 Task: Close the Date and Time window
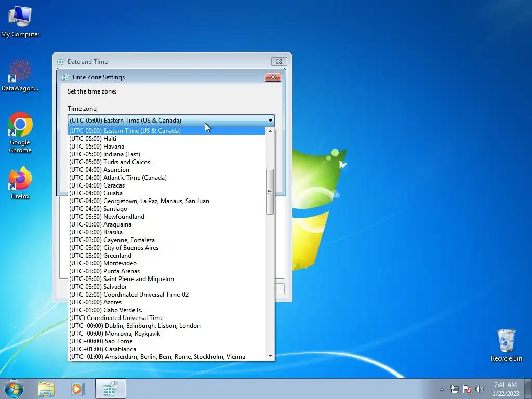click(279, 61)
